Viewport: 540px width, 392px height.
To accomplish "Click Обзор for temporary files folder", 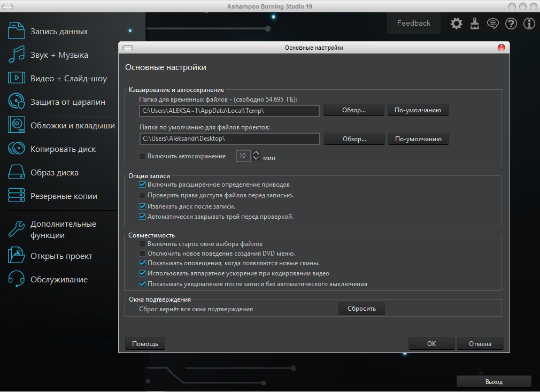I will point(354,110).
